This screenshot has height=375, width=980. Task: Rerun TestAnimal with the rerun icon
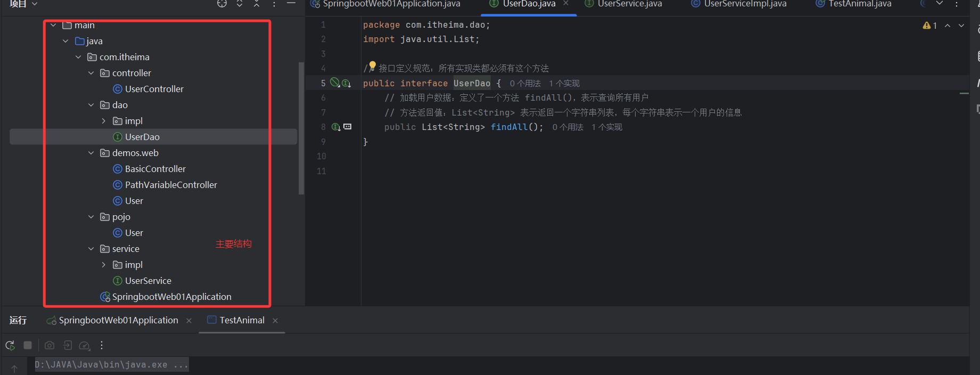click(x=10, y=345)
